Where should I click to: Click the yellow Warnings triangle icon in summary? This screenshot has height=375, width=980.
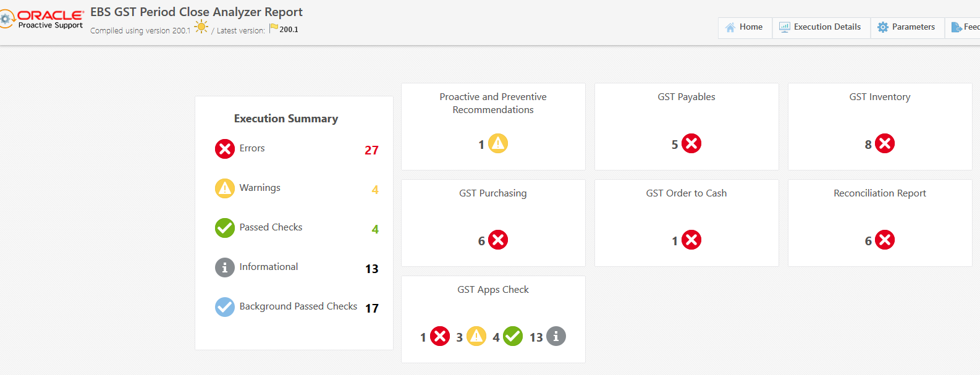pos(225,188)
